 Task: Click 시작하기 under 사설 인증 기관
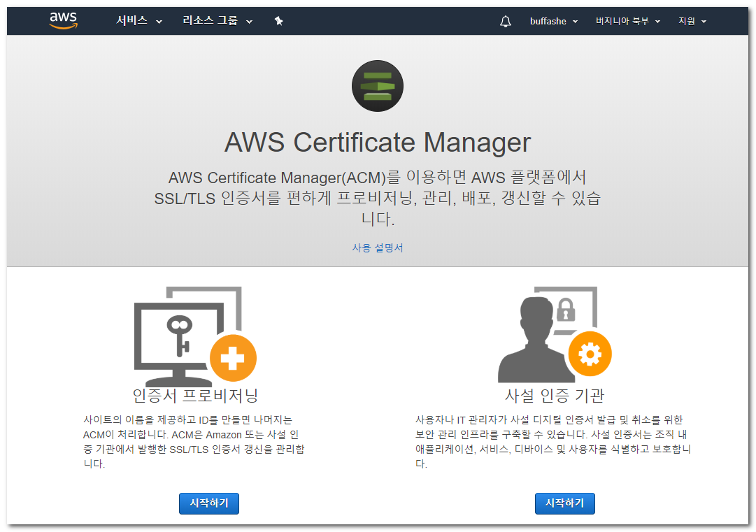564,503
